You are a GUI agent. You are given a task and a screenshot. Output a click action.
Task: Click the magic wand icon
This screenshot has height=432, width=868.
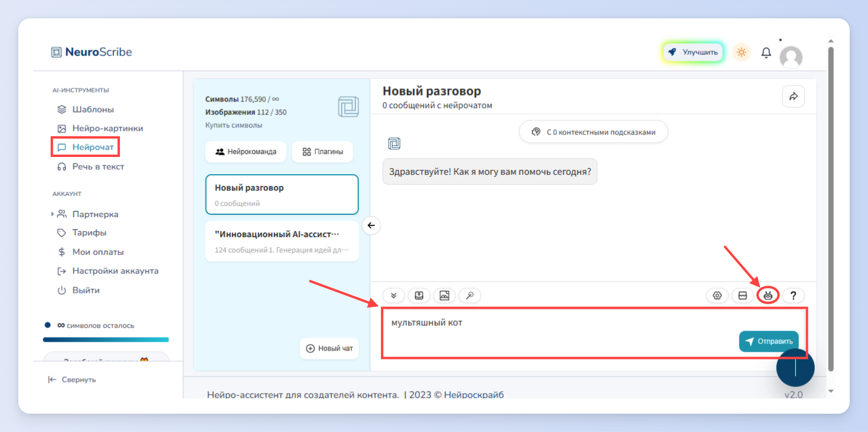470,296
